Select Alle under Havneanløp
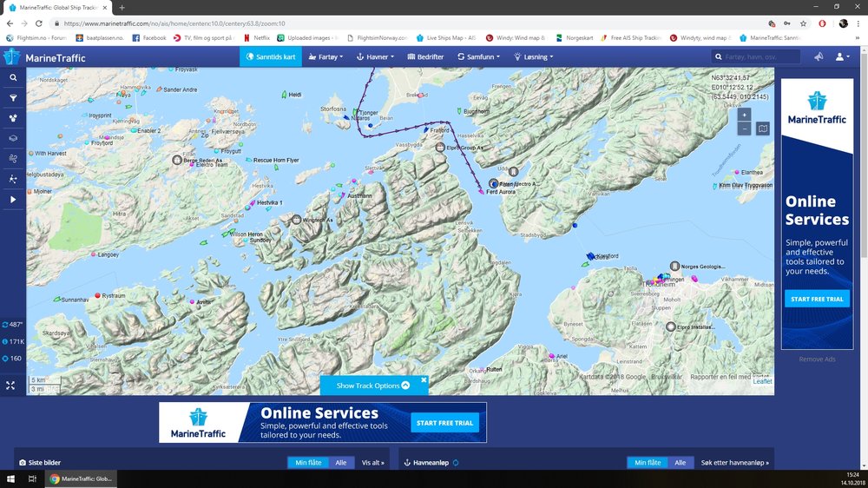868x488 pixels. 681,463
